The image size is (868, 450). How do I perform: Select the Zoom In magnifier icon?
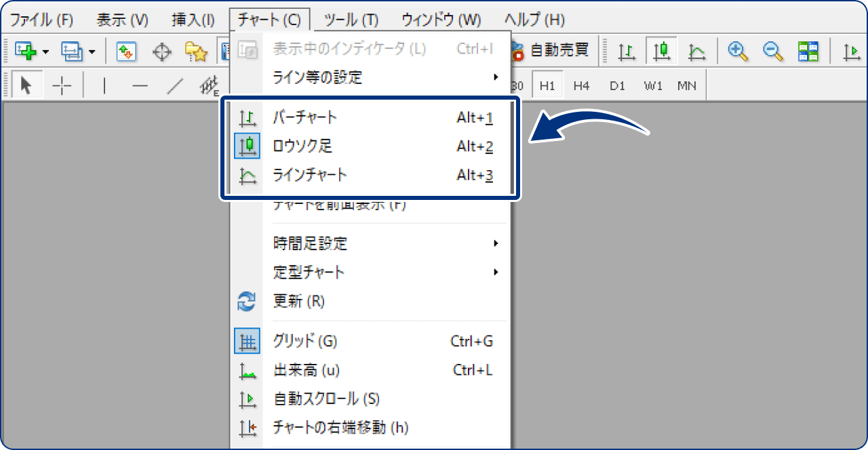coord(738,50)
